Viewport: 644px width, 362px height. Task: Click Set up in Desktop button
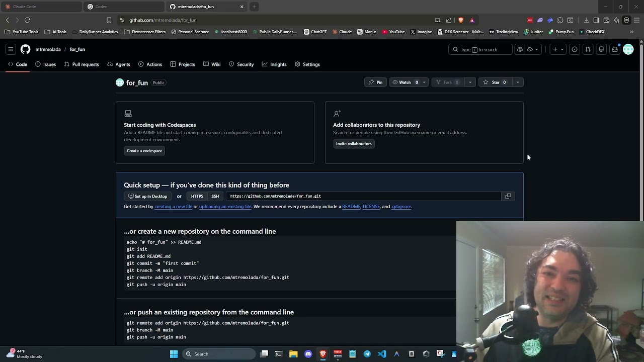(147, 196)
